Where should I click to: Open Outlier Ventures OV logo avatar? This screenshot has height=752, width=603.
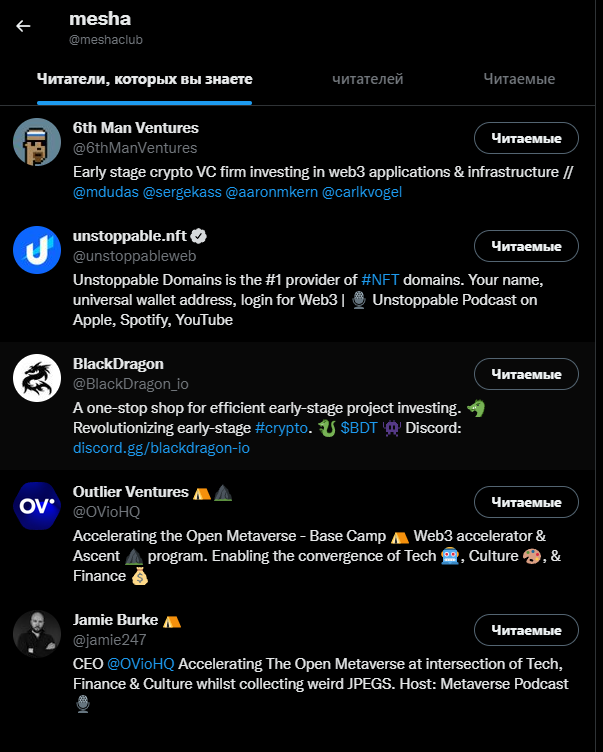pyautogui.click(x=37, y=506)
